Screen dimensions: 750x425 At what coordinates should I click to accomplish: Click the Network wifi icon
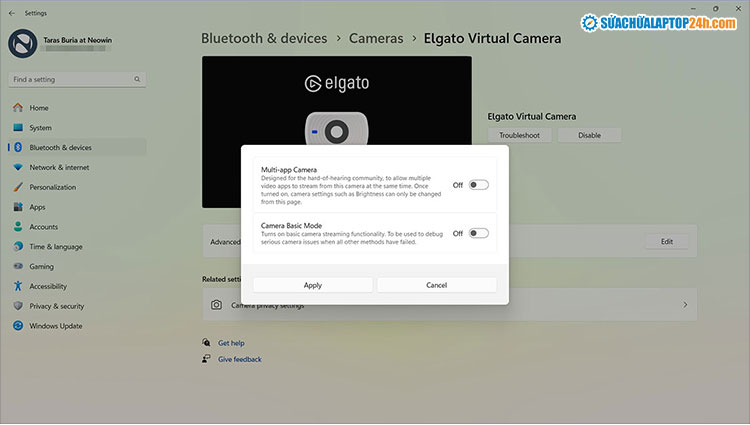pos(18,167)
